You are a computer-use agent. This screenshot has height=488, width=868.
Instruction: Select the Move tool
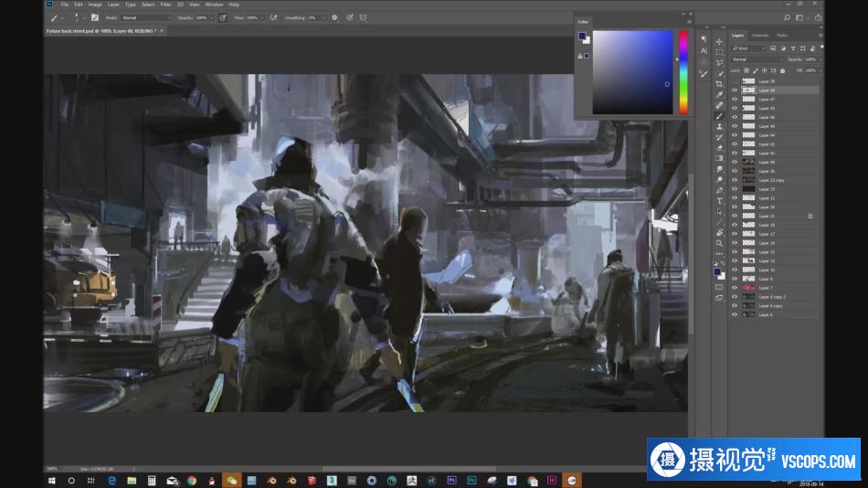(719, 42)
